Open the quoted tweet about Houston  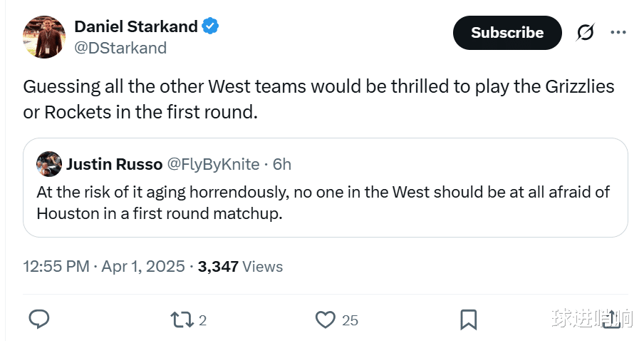[x=324, y=203]
